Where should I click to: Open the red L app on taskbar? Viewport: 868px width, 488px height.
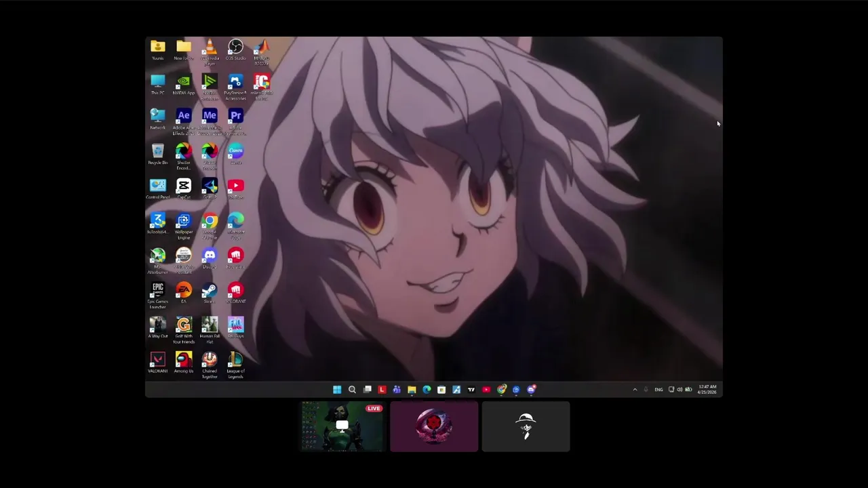tap(382, 390)
